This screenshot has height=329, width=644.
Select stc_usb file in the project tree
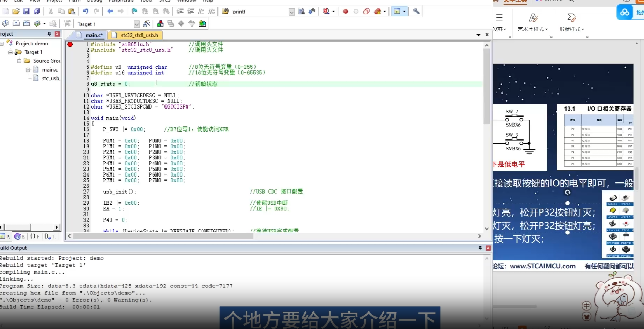(x=51, y=78)
